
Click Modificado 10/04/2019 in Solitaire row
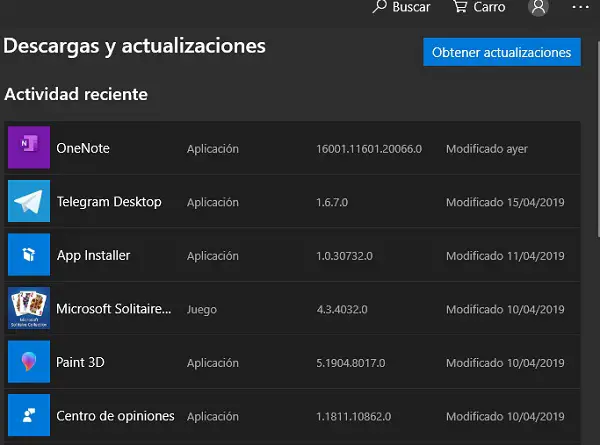pos(505,310)
